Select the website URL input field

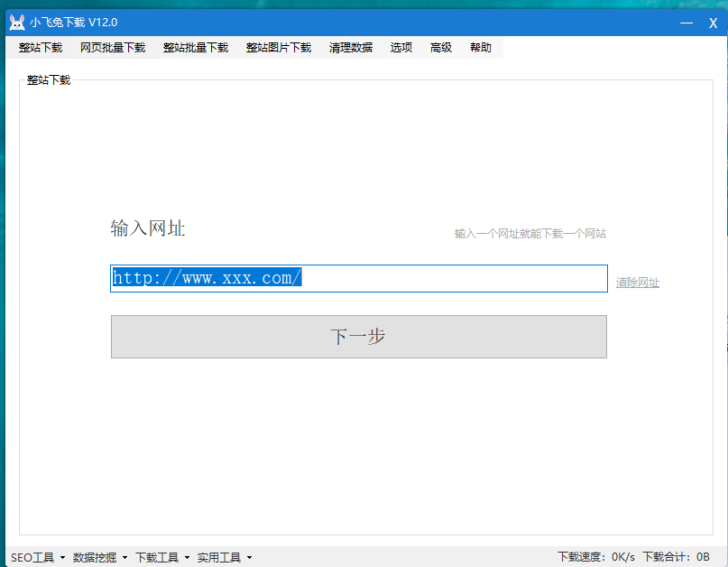358,278
